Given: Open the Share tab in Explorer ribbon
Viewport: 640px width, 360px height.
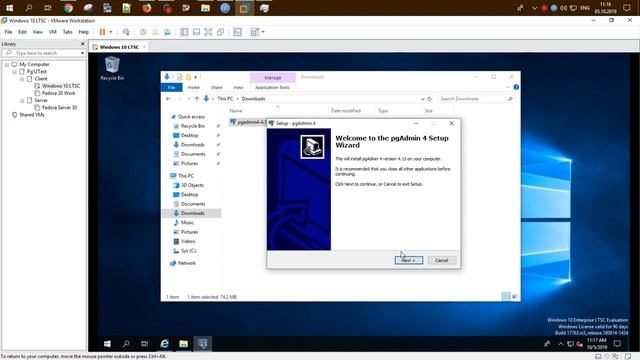Looking at the screenshot, I should [x=216, y=87].
